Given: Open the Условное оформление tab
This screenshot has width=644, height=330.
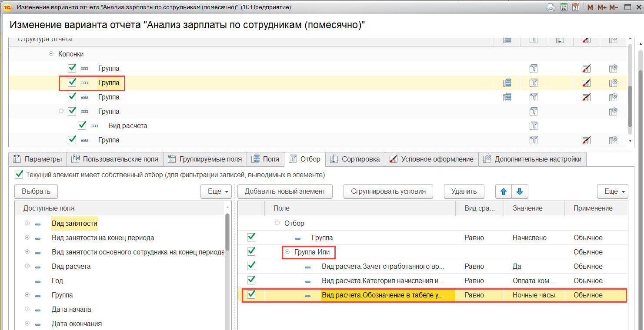Looking at the screenshot, I should pos(431,159).
